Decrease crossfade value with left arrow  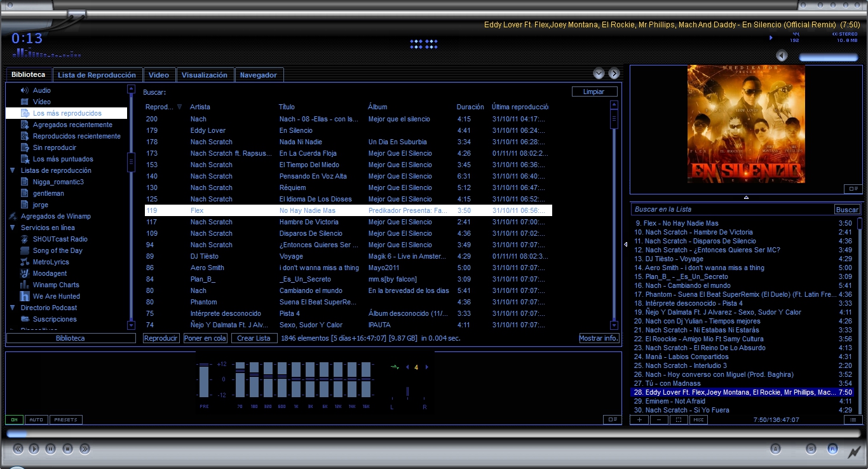coord(407,367)
